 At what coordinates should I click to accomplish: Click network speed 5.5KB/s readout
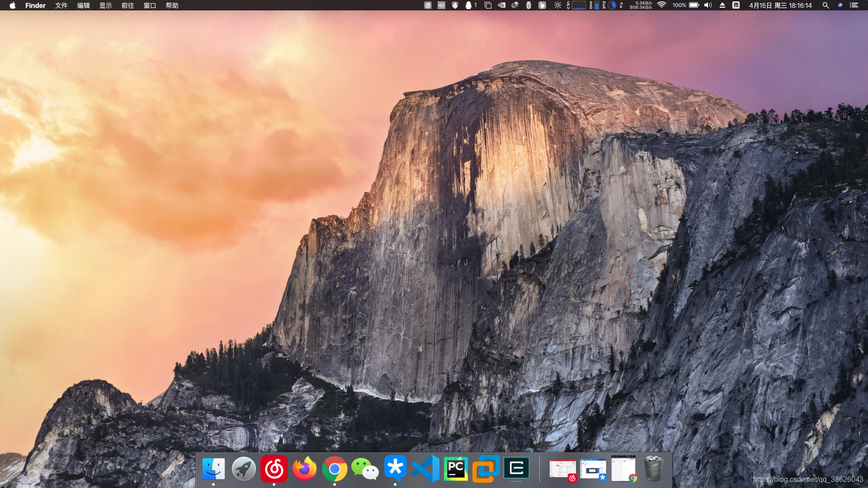pyautogui.click(x=641, y=5)
